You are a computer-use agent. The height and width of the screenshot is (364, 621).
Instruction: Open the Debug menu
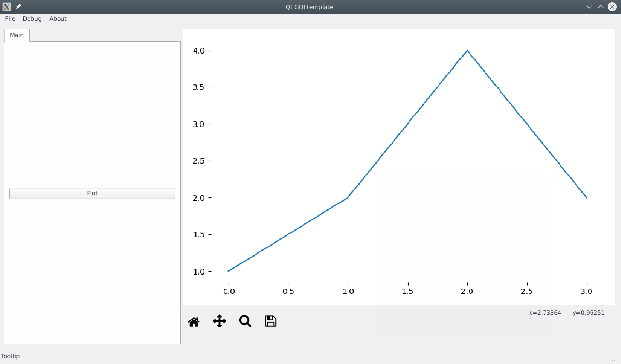click(32, 19)
